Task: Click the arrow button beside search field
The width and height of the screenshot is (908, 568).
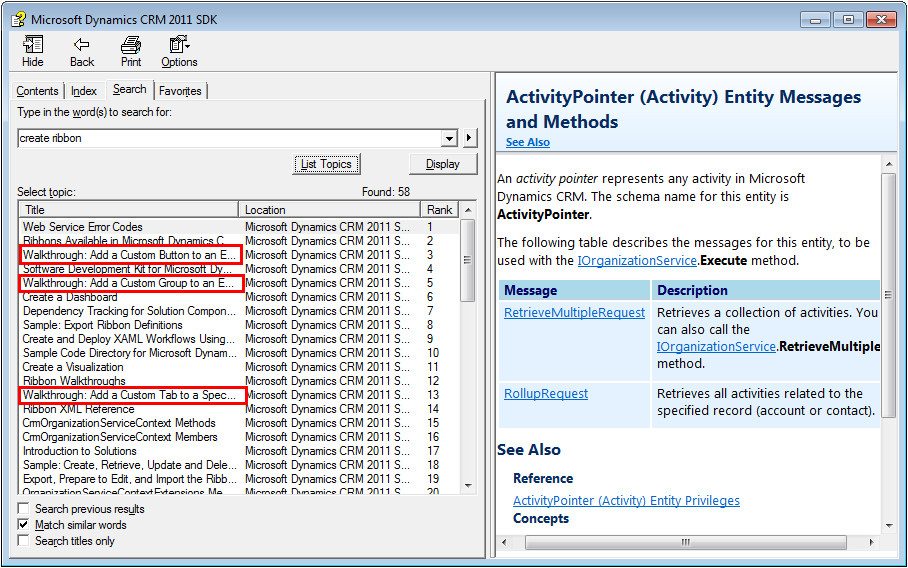Action: [x=470, y=138]
